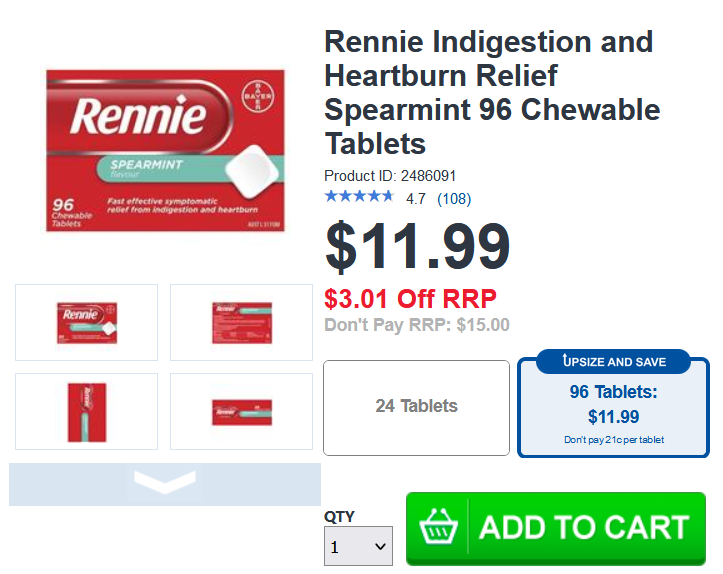Viewport: 723px width, 574px height.
Task: Click the basket icon on the cart button
Action: tap(440, 527)
